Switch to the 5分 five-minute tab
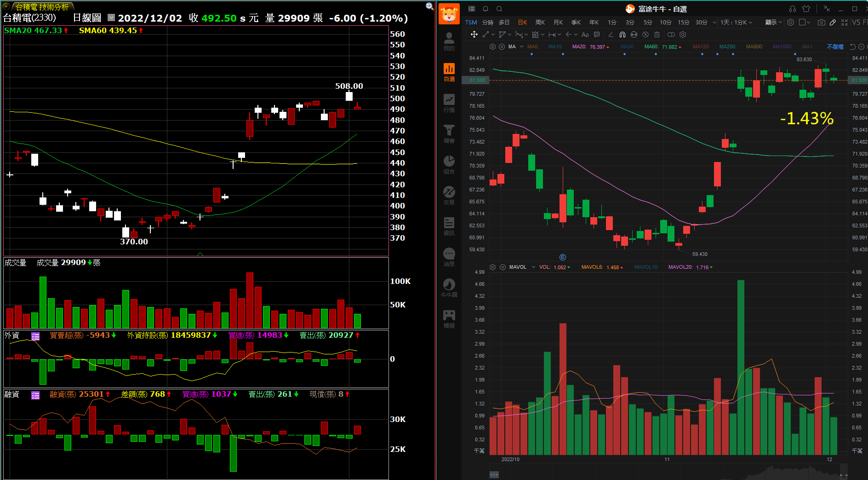Screen dimensions: 868x480 coord(648,22)
